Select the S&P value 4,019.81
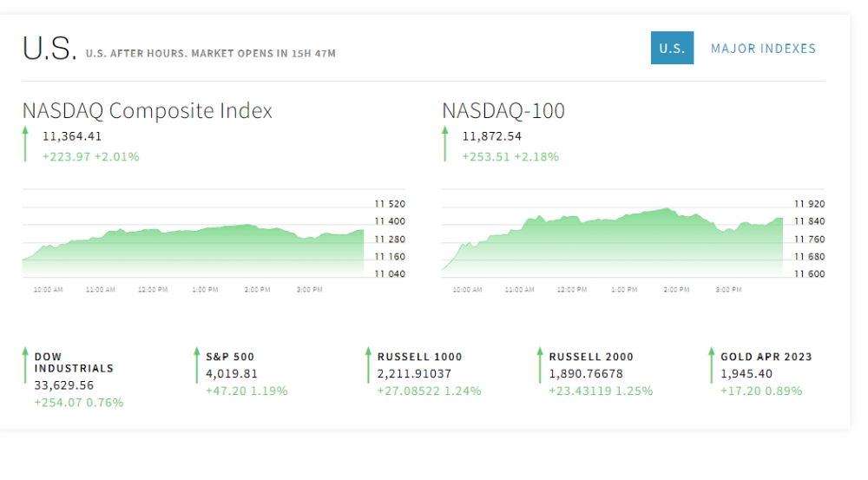 (232, 374)
